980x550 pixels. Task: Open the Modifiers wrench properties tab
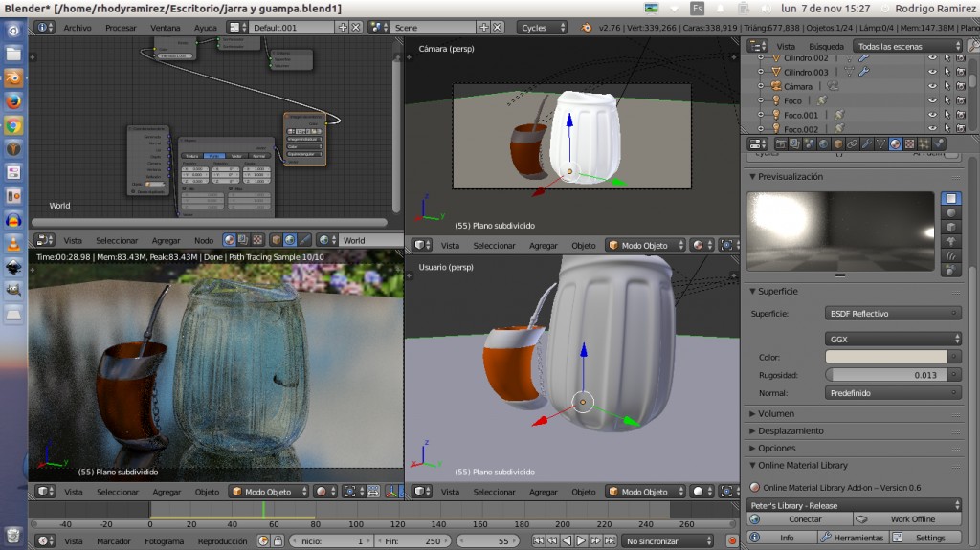pos(866,144)
